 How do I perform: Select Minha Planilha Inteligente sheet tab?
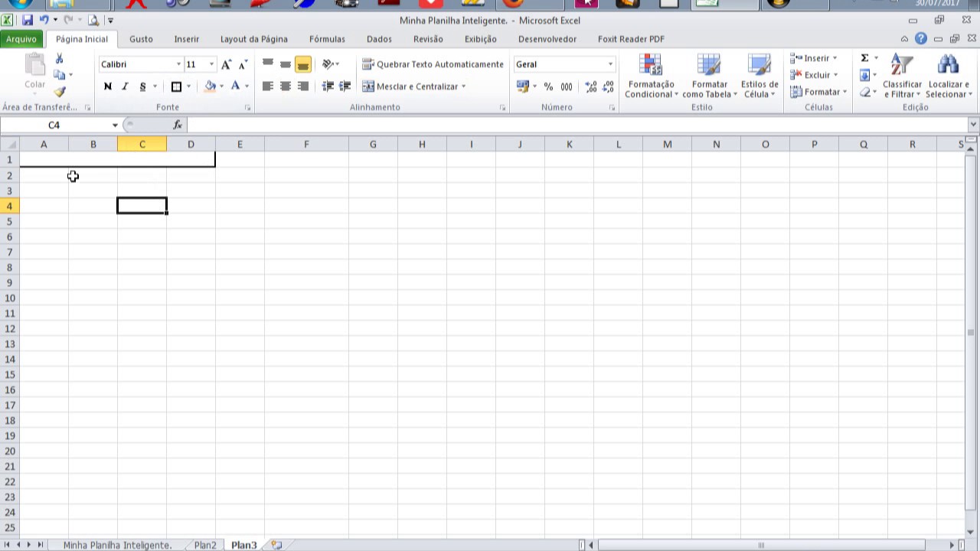point(117,545)
